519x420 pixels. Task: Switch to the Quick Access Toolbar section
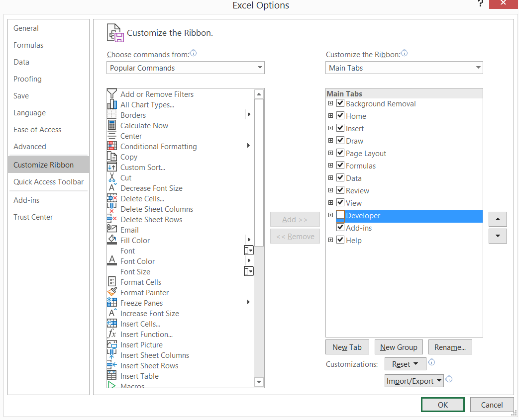[48, 182]
